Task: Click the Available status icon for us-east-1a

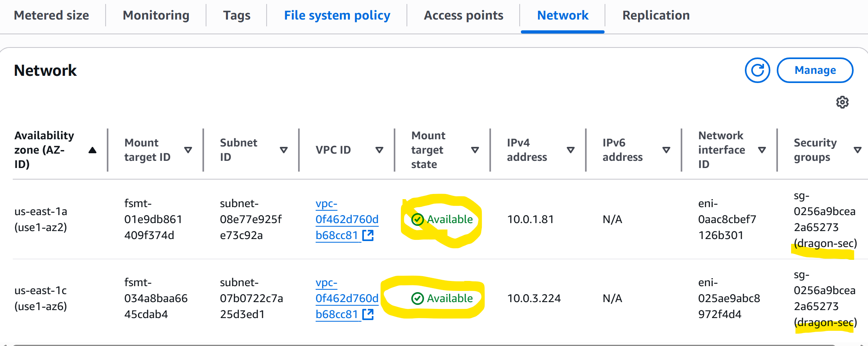Action: (417, 219)
